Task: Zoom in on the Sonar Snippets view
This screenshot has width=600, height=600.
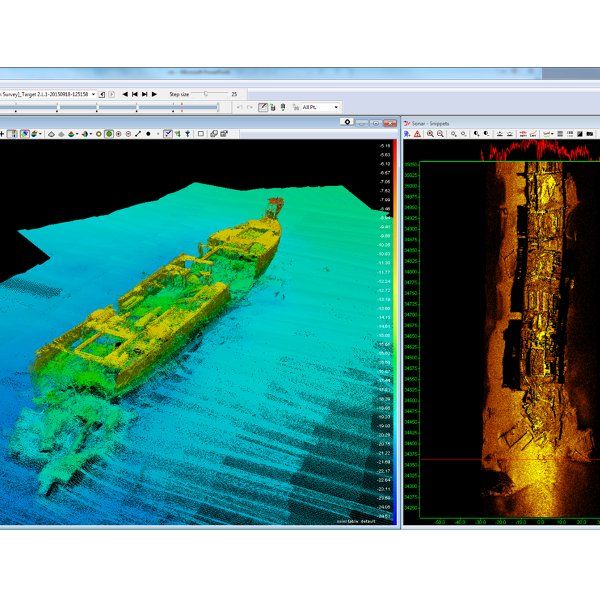Action: tap(430, 133)
